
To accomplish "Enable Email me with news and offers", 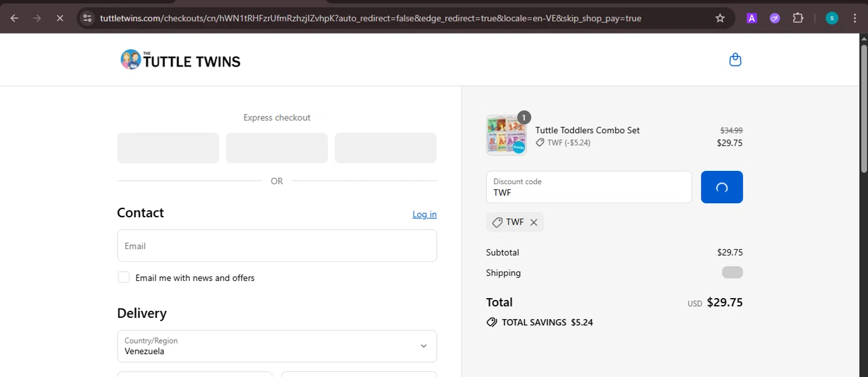I will (x=123, y=277).
